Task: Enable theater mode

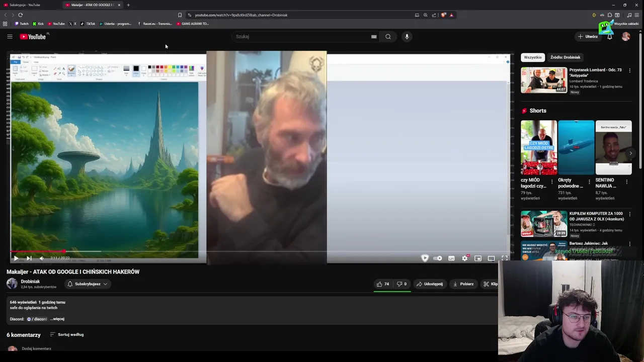Action: coord(491,258)
